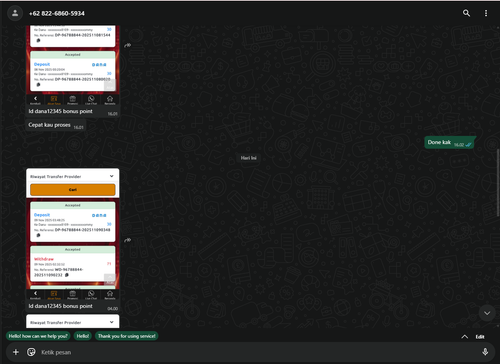Viewport: 500px width, 364px height.
Task: Click 'Id dana12345 bonus point' caption at 16.01
Action: tap(60, 111)
